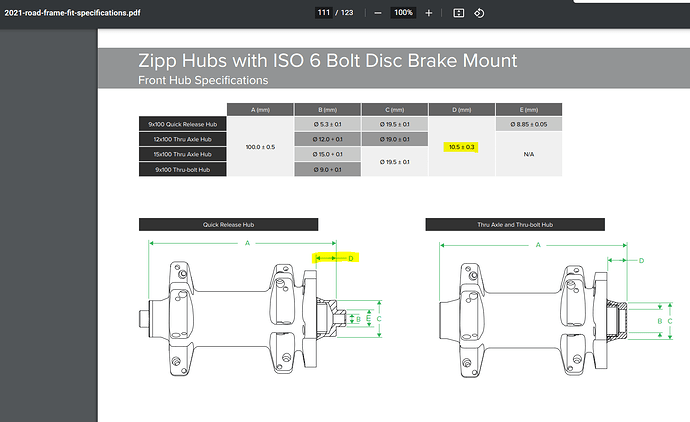
Task: Select the 'Zipp Hubs with ISO 6 Bolt' heading
Action: click(x=327, y=61)
